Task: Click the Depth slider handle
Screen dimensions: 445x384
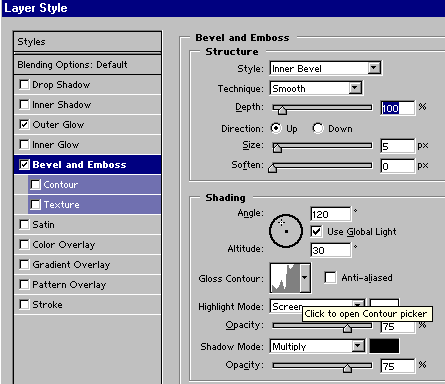Action: 282,110
